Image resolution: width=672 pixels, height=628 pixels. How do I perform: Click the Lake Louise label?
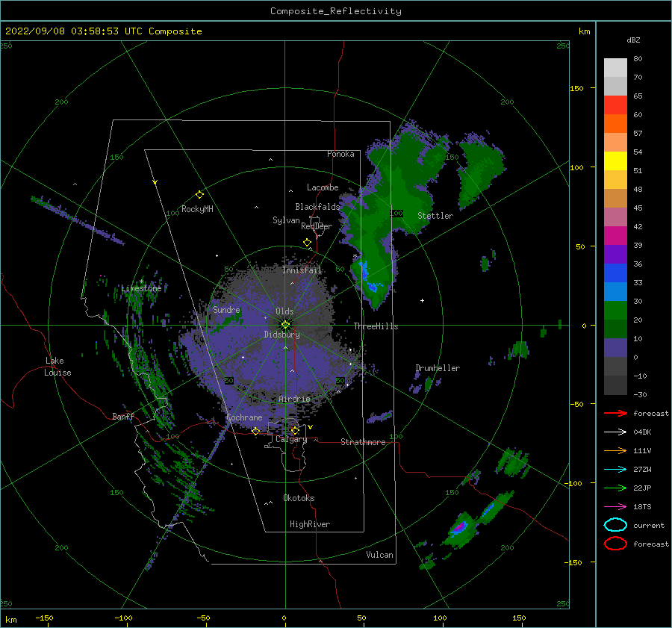tap(57, 367)
